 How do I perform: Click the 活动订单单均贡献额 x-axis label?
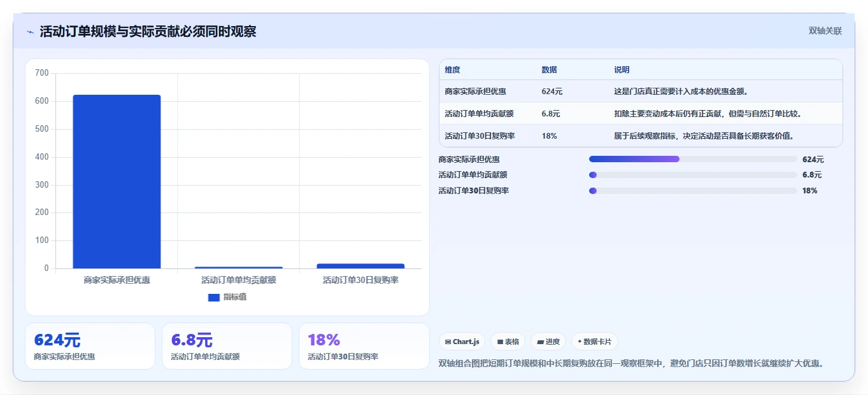238,280
